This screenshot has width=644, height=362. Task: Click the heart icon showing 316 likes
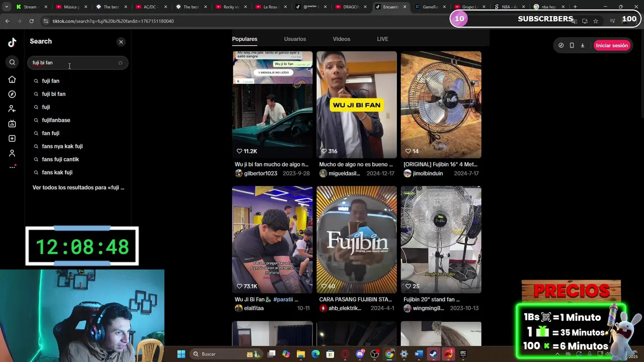pyautogui.click(x=324, y=151)
